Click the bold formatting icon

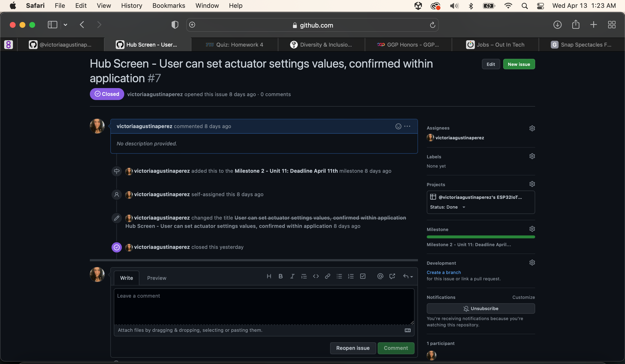[281, 276]
